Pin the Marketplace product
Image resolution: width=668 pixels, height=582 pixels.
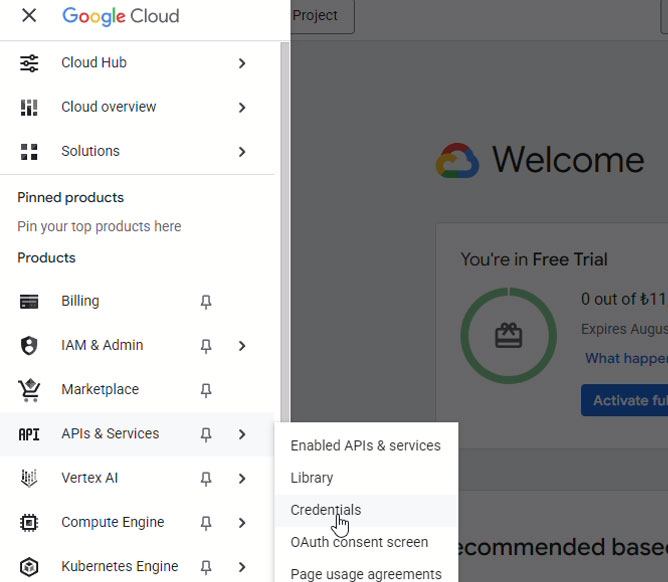point(206,390)
